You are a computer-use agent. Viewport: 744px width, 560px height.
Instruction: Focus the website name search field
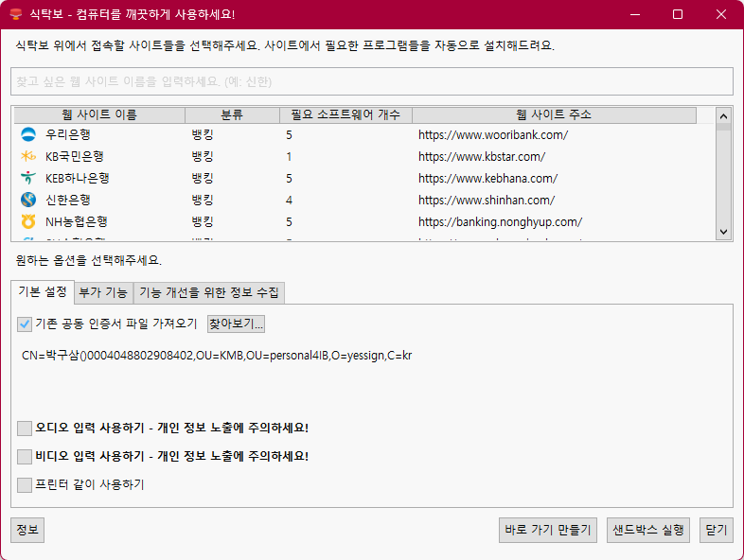372,81
